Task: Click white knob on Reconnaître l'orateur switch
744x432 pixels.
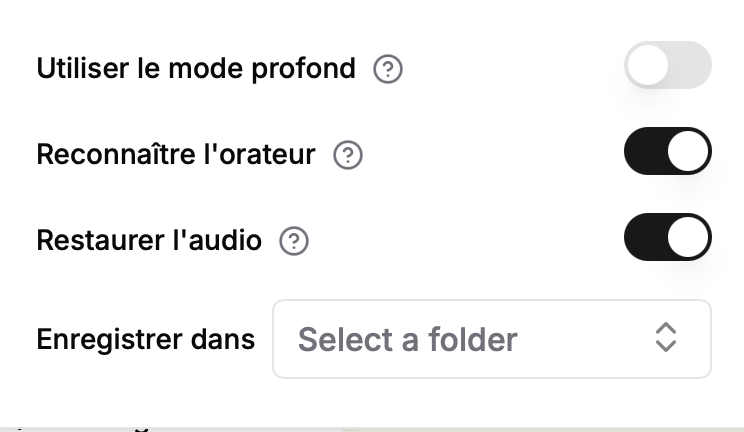Action: [688, 152]
